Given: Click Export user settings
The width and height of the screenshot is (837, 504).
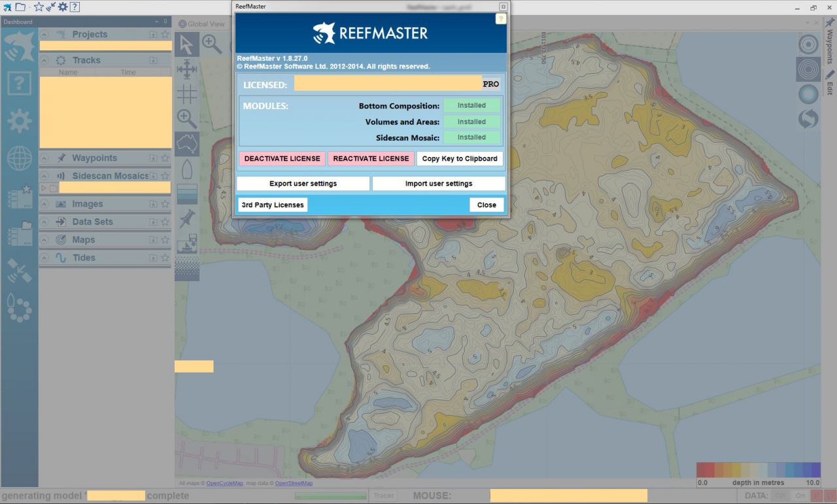Looking at the screenshot, I should tap(303, 184).
